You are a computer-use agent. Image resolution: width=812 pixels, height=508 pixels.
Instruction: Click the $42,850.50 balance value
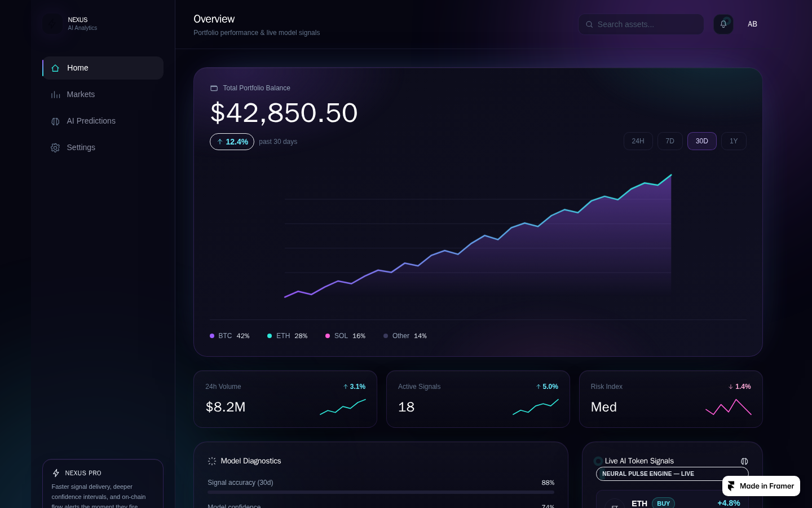284,113
